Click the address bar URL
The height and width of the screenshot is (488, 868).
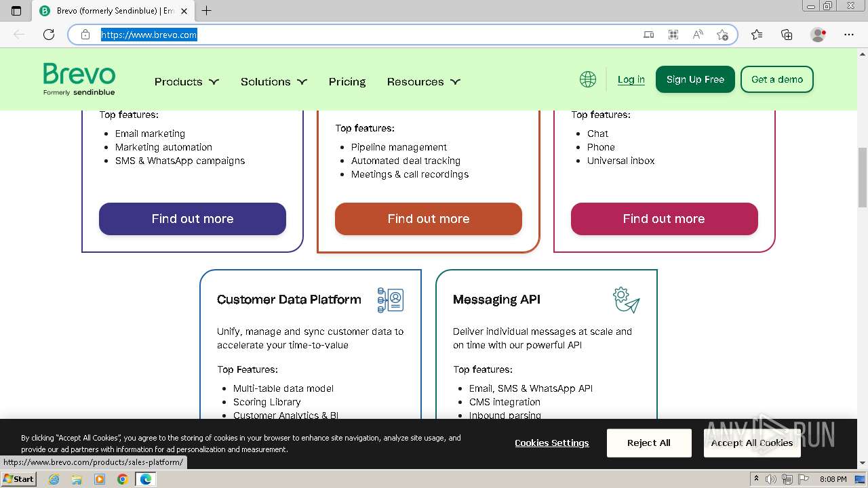(149, 35)
